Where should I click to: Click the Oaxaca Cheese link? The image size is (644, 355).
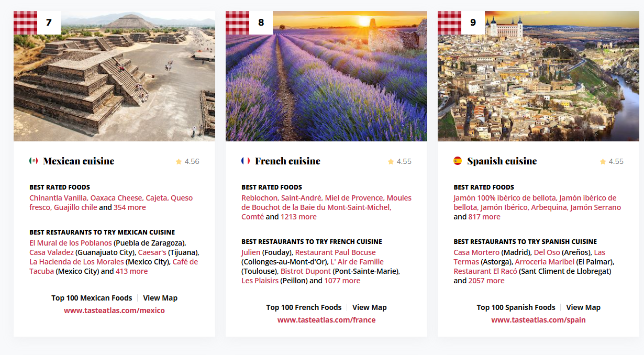116,198
